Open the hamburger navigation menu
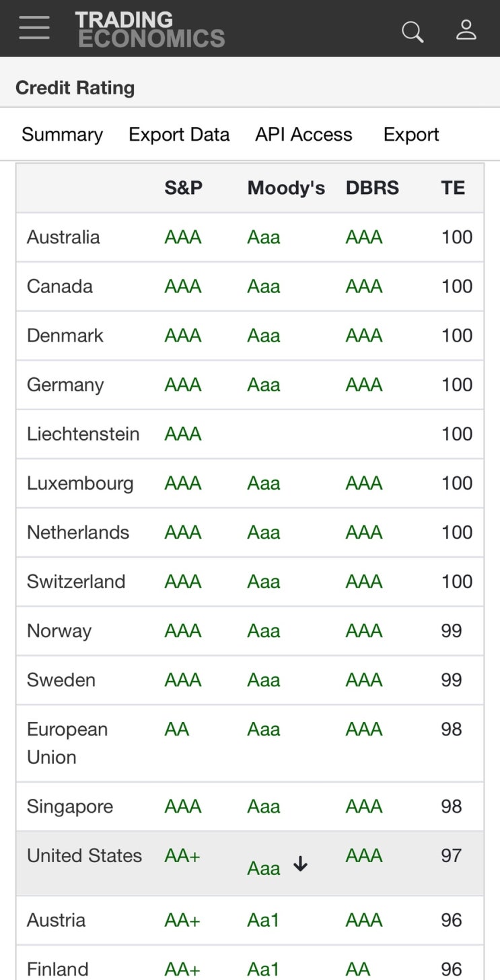Screen dimensions: 500x980 pos(34,28)
